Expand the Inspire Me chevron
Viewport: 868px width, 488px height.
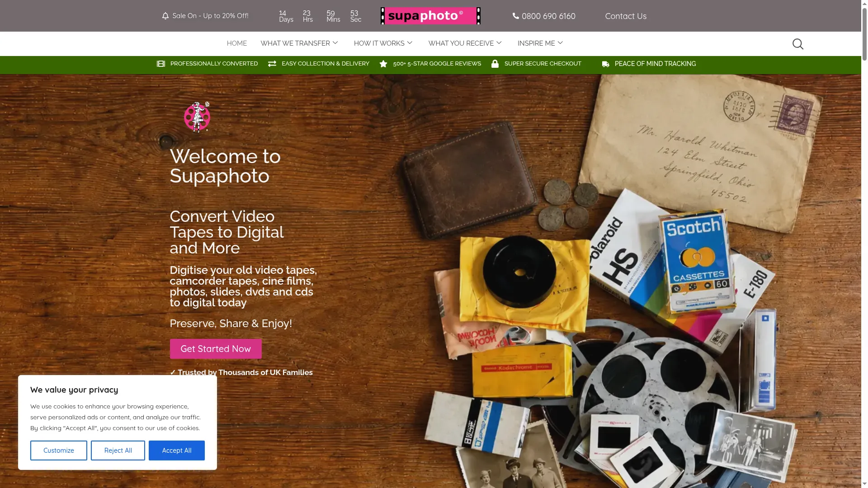coord(560,43)
